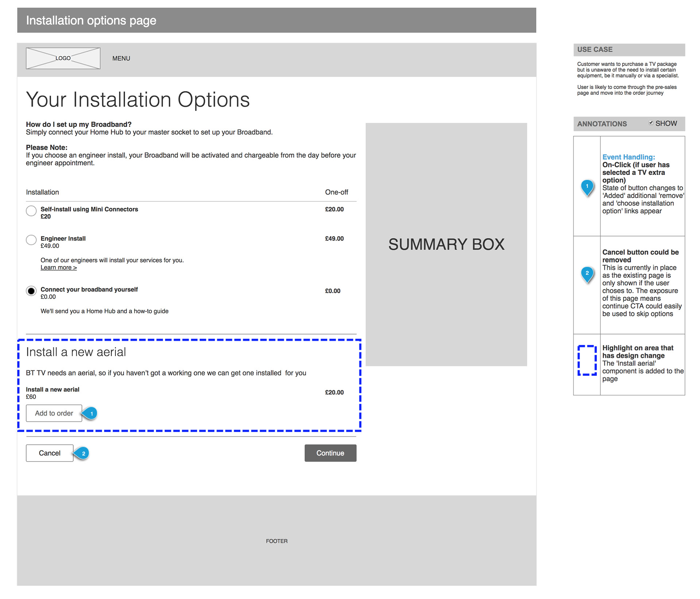This screenshot has height=599, width=700.
Task: Click the LOGO placeholder image
Action: [x=63, y=58]
